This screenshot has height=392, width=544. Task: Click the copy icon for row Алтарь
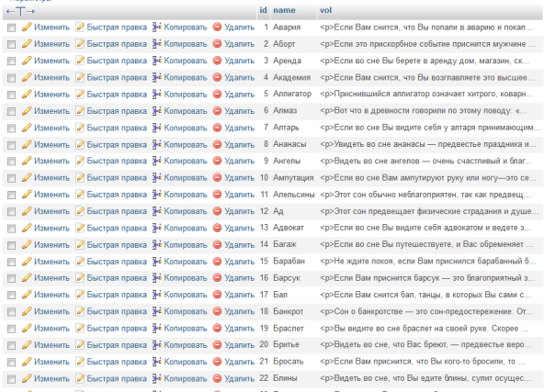tap(157, 128)
